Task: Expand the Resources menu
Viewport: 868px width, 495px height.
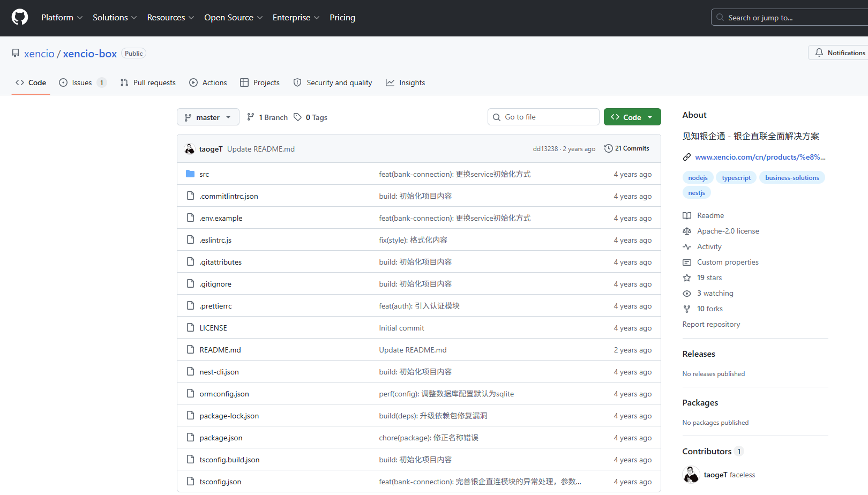Action: point(170,17)
